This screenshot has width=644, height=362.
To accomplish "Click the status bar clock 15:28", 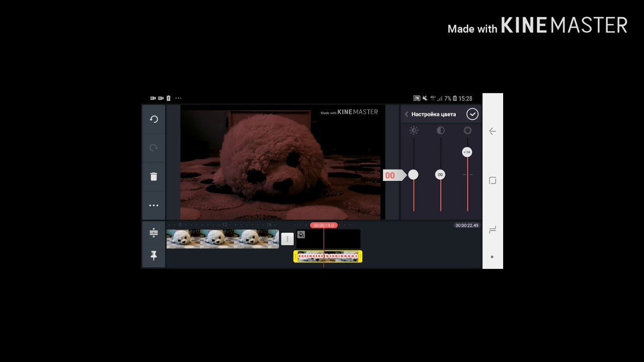I will coord(465,99).
